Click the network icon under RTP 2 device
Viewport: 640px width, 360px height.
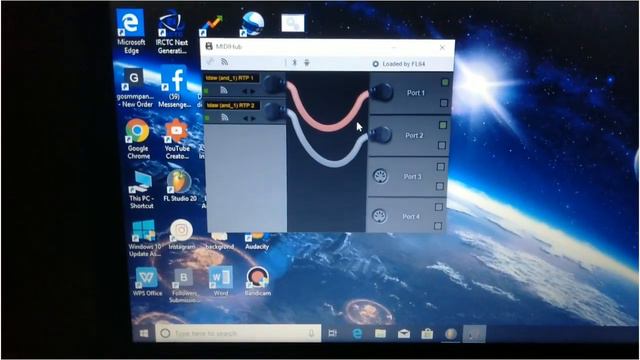224,118
